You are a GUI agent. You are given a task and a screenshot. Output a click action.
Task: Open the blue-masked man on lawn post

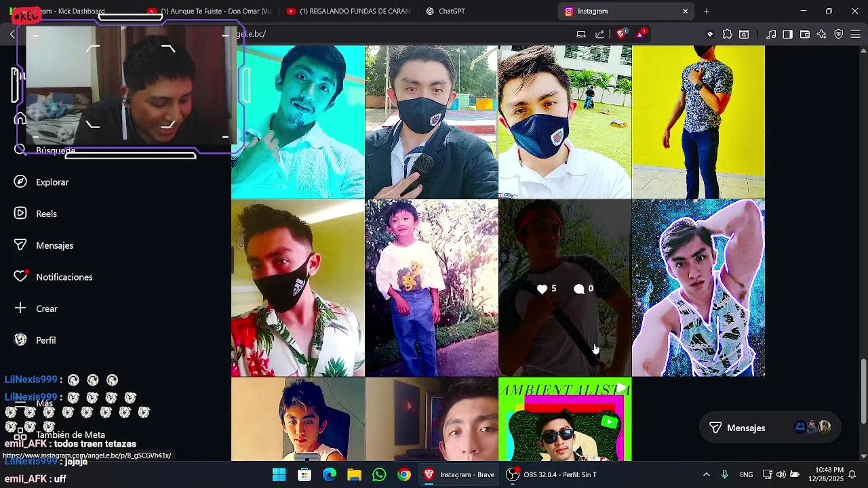pyautogui.click(x=565, y=121)
